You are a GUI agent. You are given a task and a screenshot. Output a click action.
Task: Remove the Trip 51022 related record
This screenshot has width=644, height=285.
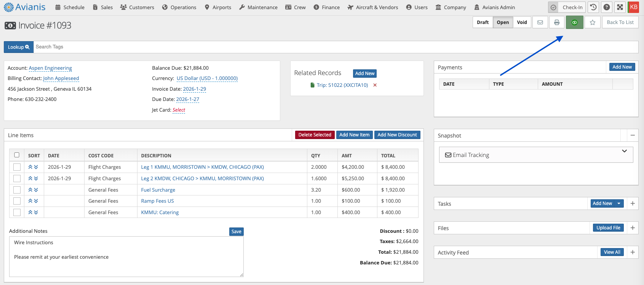375,85
